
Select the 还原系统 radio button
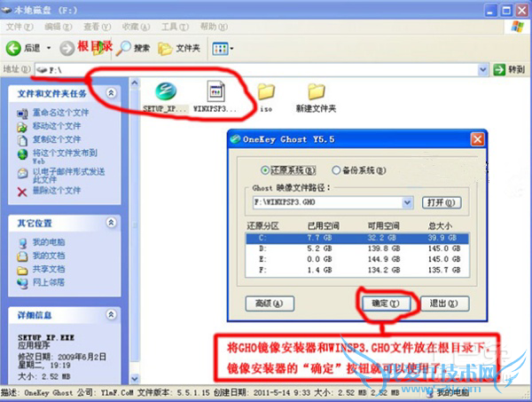(264, 170)
